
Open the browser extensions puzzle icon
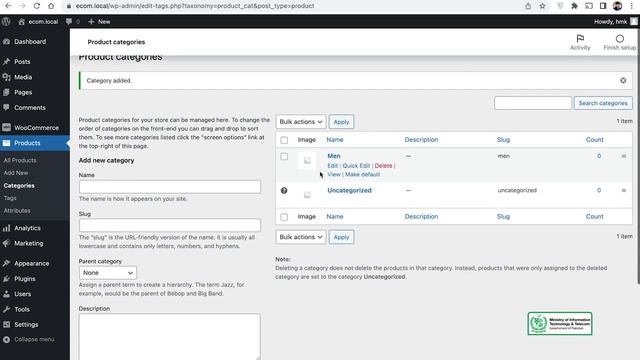point(574,6)
